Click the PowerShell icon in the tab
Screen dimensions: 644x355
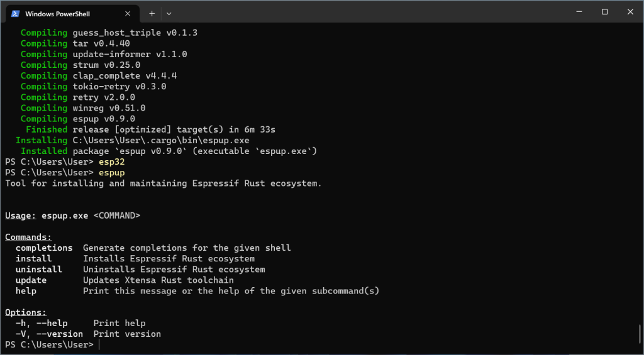(x=15, y=13)
